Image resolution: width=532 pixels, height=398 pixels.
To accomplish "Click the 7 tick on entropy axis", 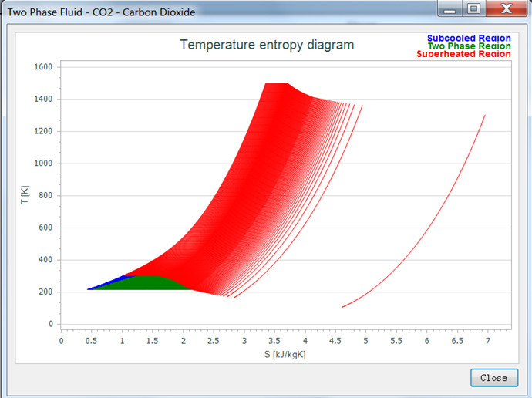I will coord(489,340).
